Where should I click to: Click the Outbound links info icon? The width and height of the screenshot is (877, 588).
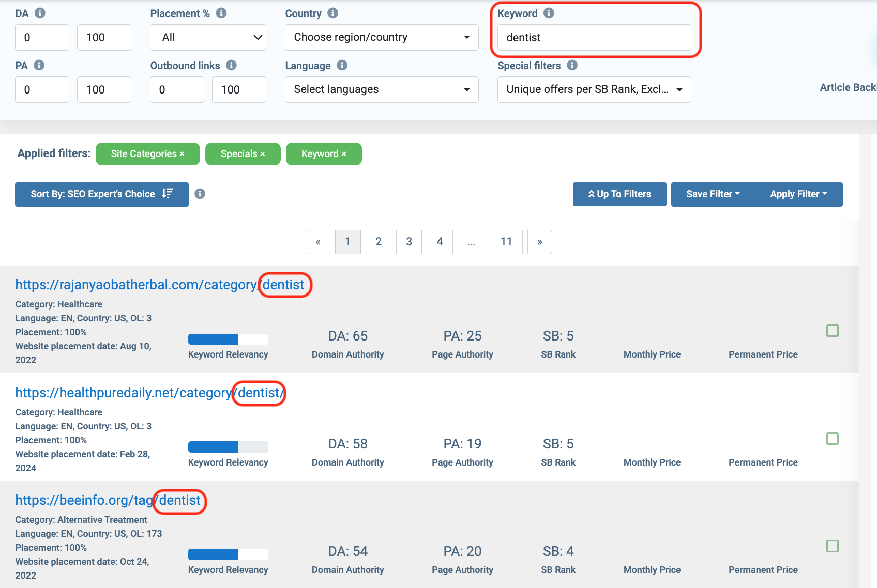(232, 65)
